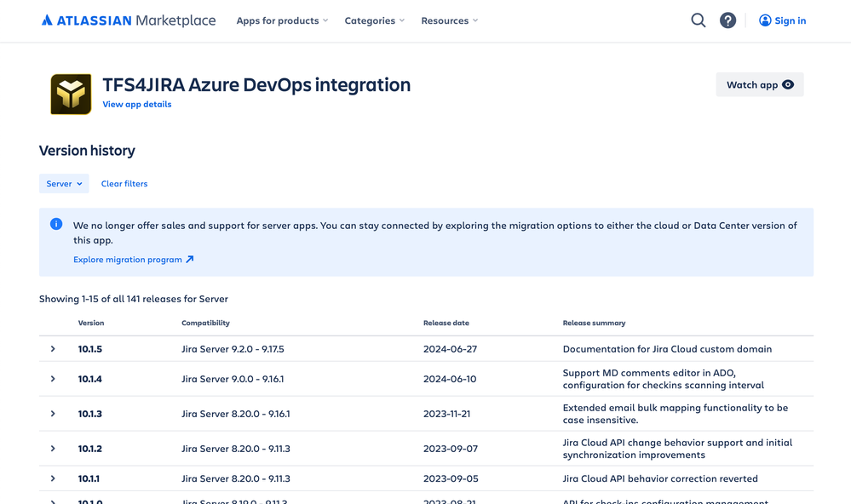Click the TFS4JIRA Azure DevOps integration title

coord(256,84)
